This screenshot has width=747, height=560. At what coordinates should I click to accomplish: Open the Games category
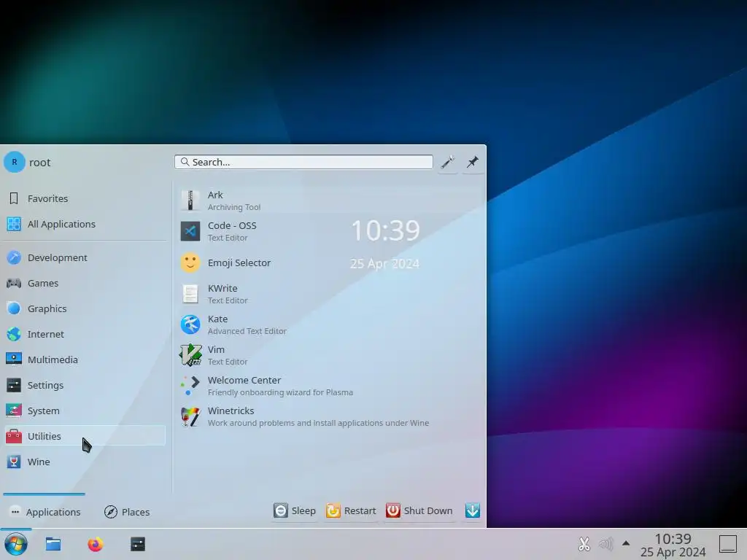tap(85, 284)
